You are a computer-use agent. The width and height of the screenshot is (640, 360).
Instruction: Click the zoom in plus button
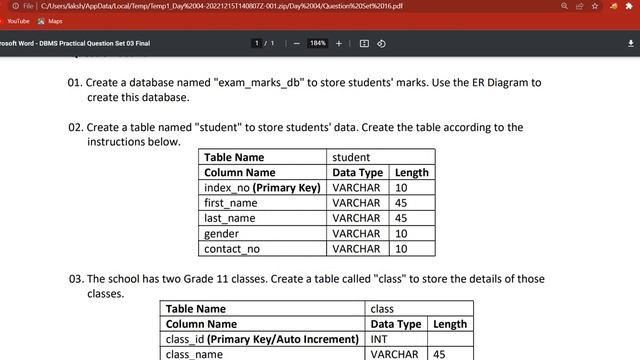tap(339, 44)
